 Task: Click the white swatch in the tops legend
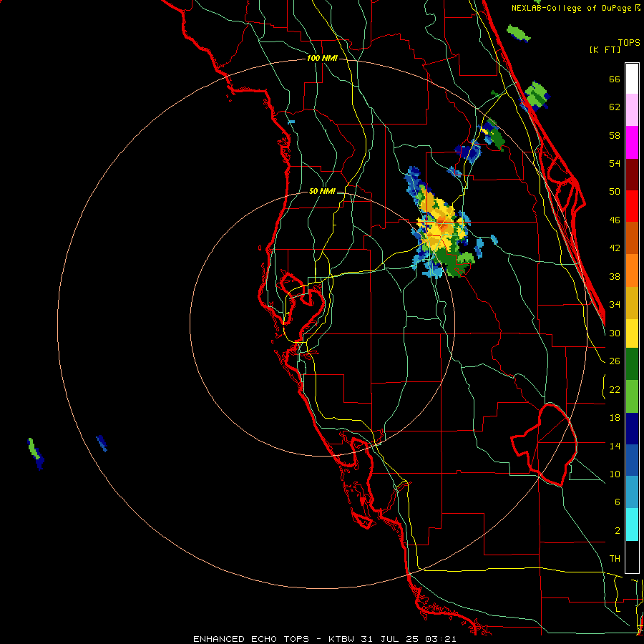coord(632,79)
